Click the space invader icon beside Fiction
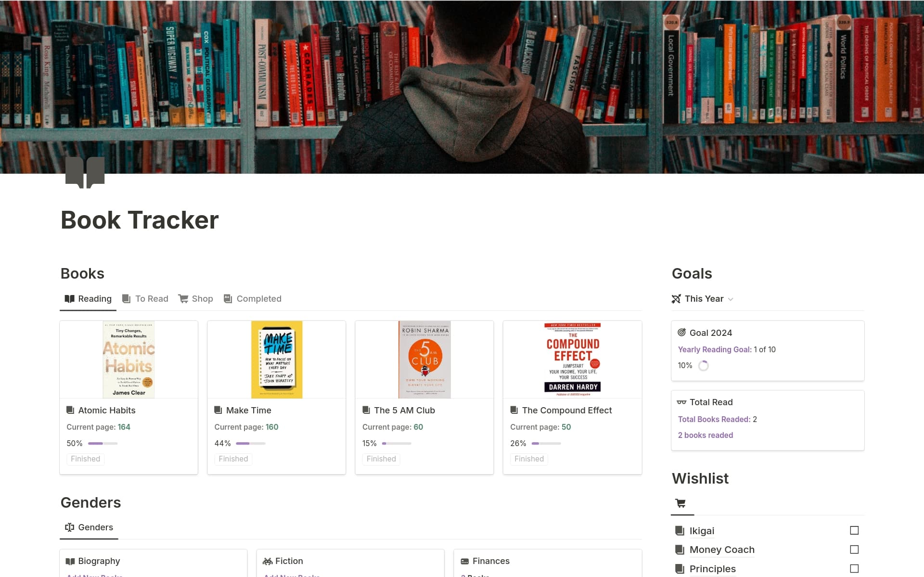The image size is (924, 577). [268, 561]
